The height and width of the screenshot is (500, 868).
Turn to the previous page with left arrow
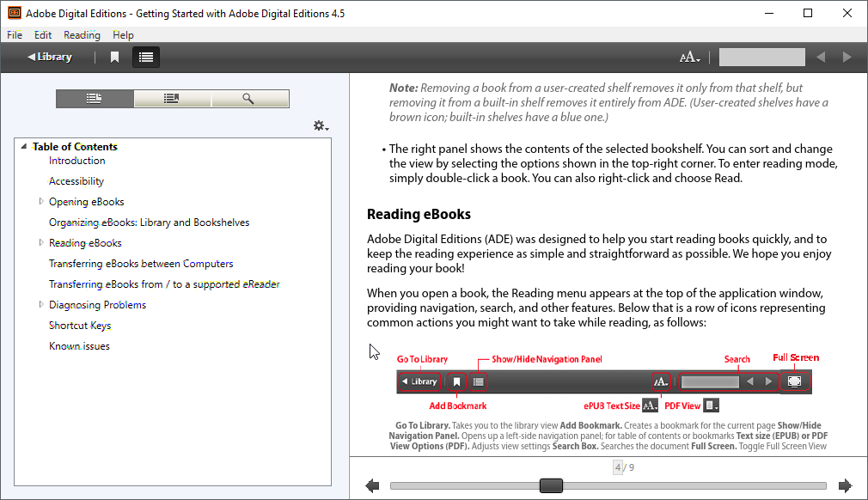coord(373,485)
